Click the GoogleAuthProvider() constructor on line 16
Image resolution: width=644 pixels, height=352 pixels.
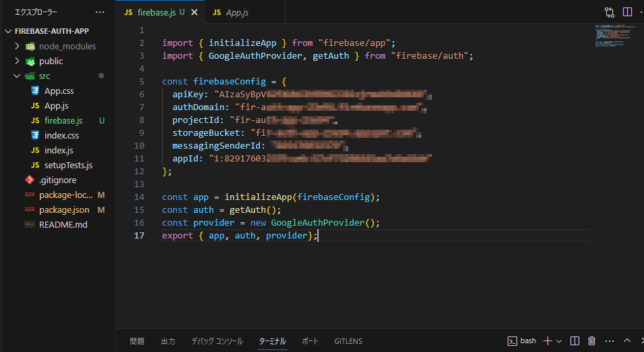click(323, 222)
